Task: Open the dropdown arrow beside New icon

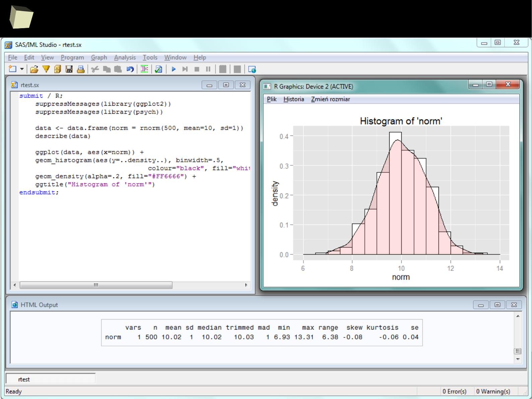Action: (x=22, y=69)
